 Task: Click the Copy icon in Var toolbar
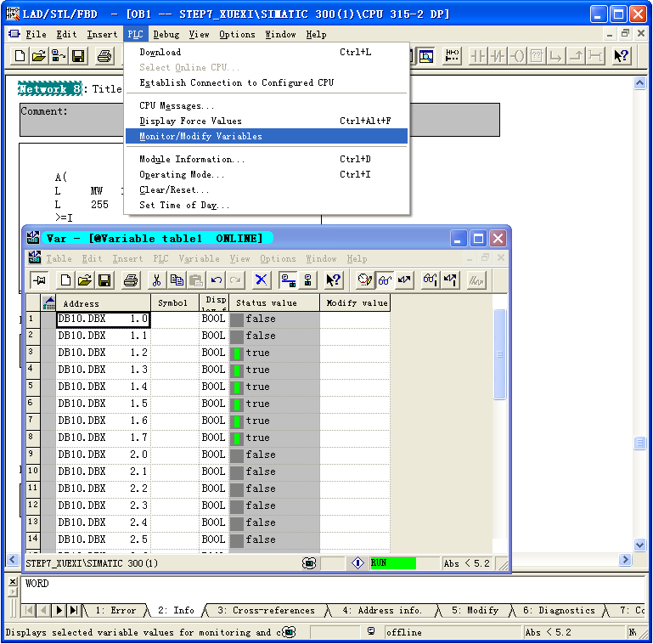point(177,280)
